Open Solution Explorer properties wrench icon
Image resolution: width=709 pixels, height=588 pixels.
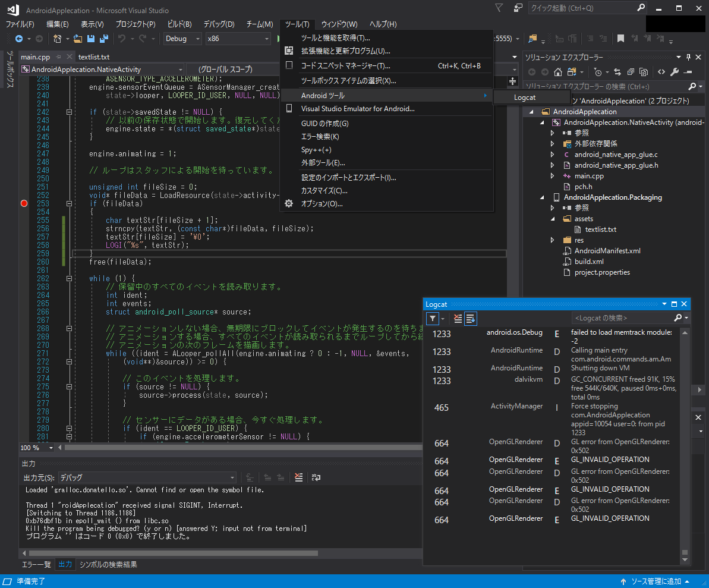coord(674,72)
